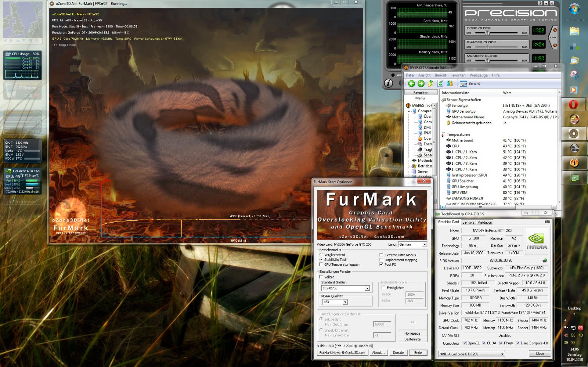Switch to the Validation tab in GPU-Z
Viewport: 588px width, 367px height.
pyautogui.click(x=485, y=222)
